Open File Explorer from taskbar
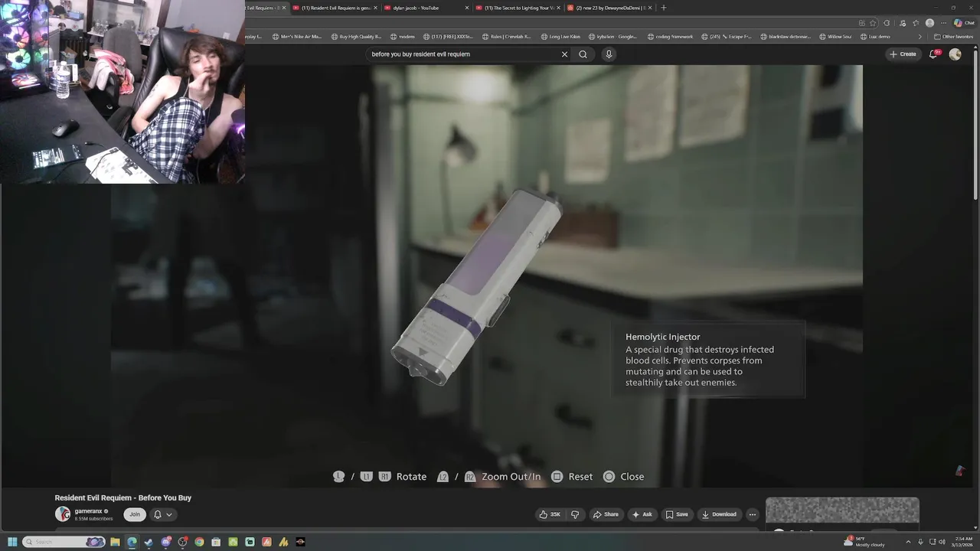 (x=115, y=542)
